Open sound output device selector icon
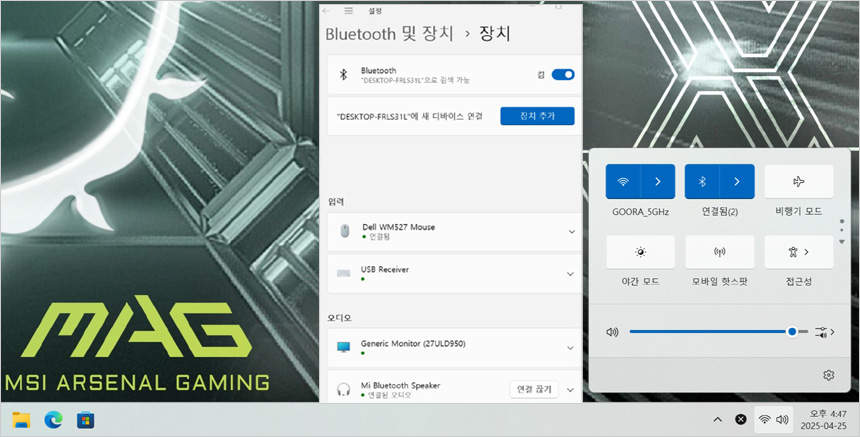The height and width of the screenshot is (437, 860). 825,331
